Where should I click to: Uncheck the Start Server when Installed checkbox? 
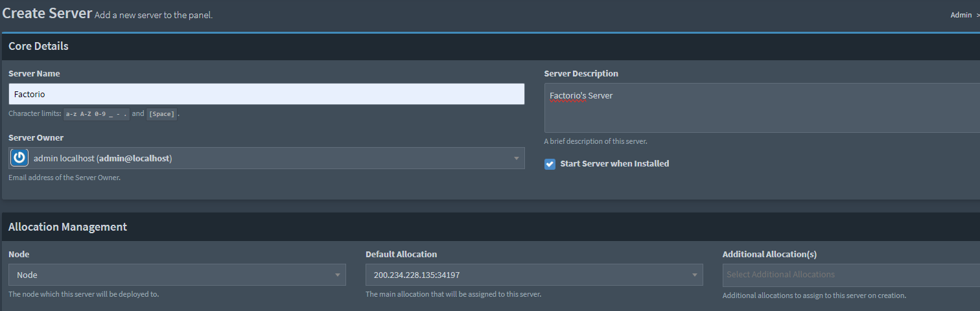pyautogui.click(x=550, y=164)
